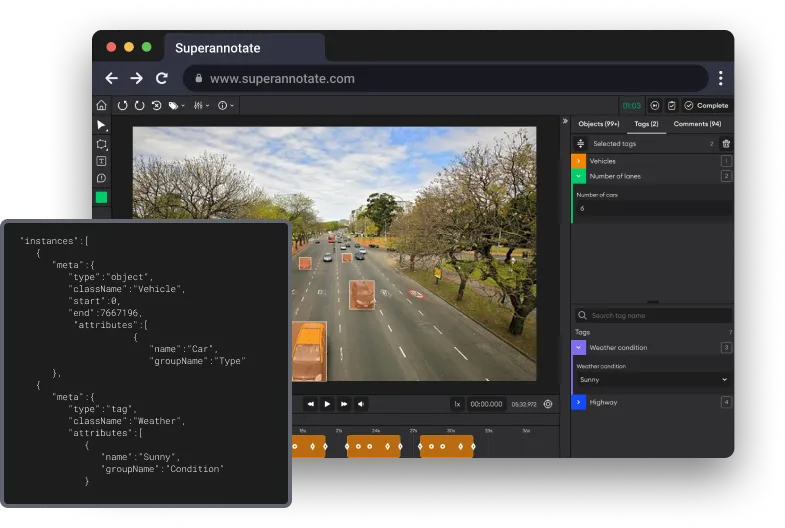Viewport: 785px width, 528px height.
Task: Click the shortcut box 4 beside Highway
Action: (726, 402)
